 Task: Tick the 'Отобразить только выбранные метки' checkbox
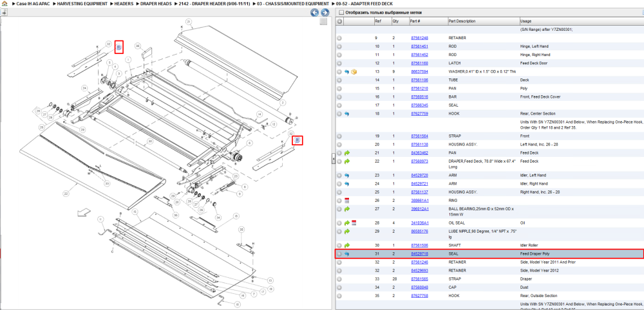point(341,13)
